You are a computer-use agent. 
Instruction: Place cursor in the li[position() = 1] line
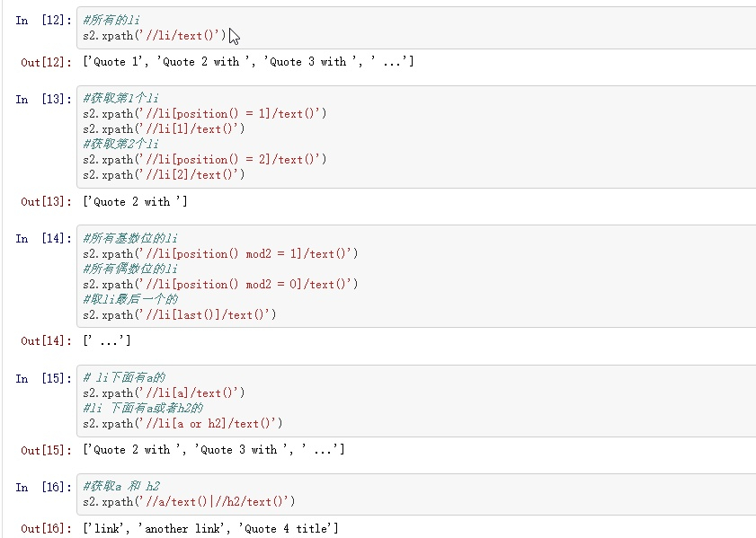tap(204, 113)
